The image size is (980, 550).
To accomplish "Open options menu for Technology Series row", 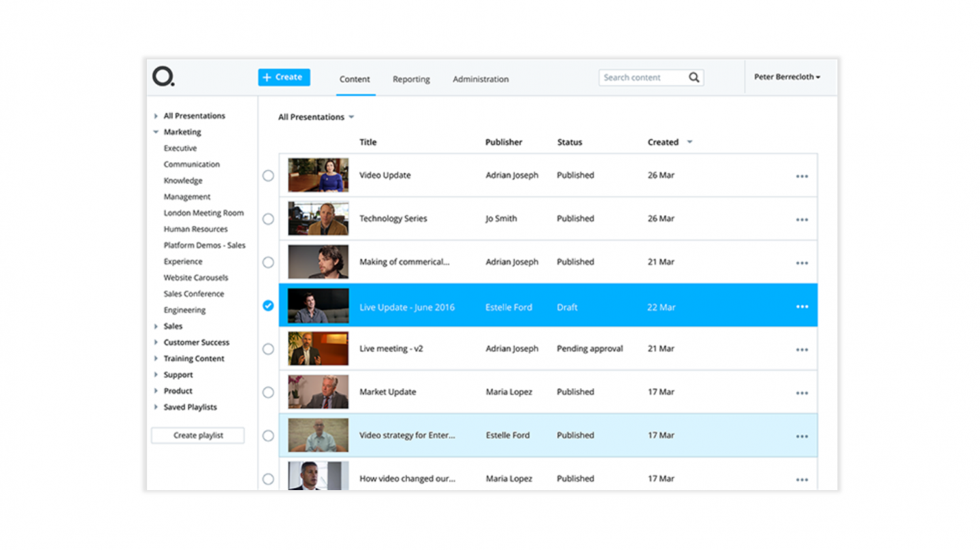I will pyautogui.click(x=802, y=219).
